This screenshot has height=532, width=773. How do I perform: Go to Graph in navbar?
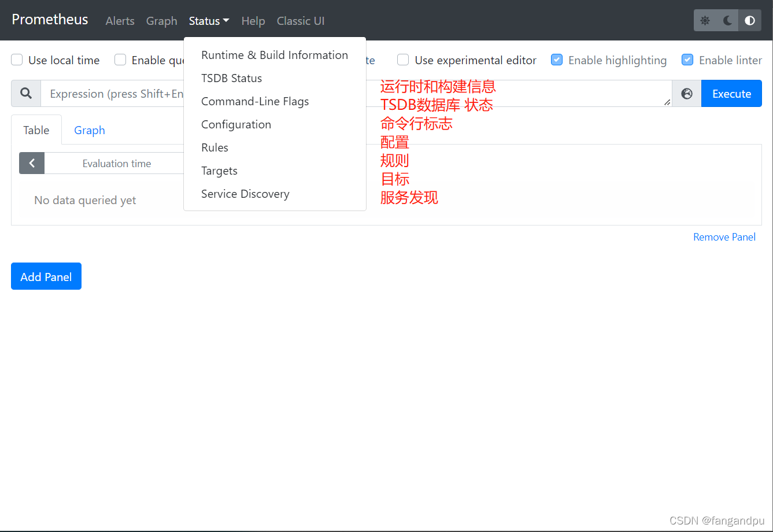[161, 21]
